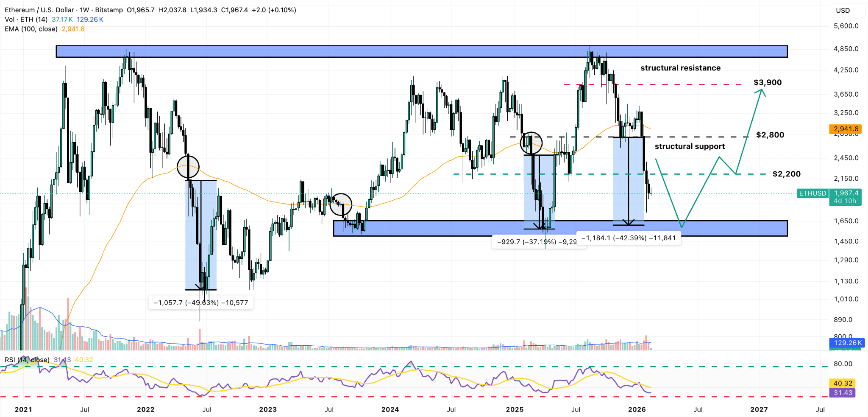The height and width of the screenshot is (417, 868).
Task: Select the circle marker drawn in early 2025
Action: point(531,143)
